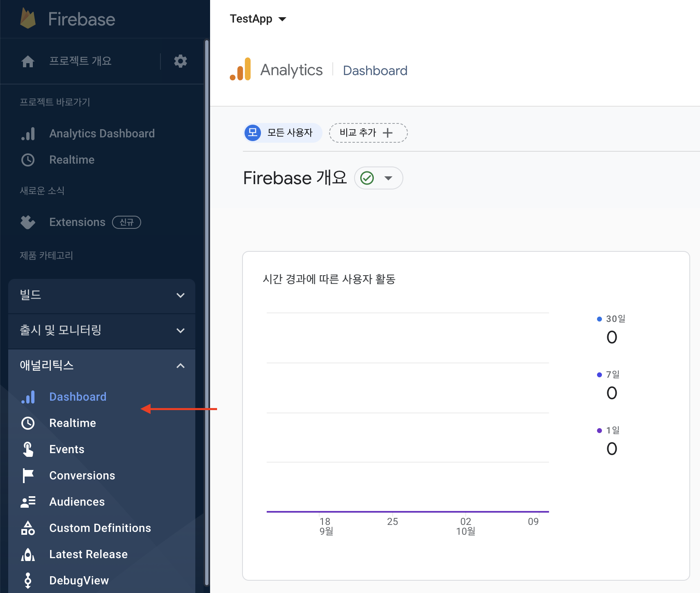Click the plus icon in 비교 추가
Screen dimensions: 700x593
[388, 133]
